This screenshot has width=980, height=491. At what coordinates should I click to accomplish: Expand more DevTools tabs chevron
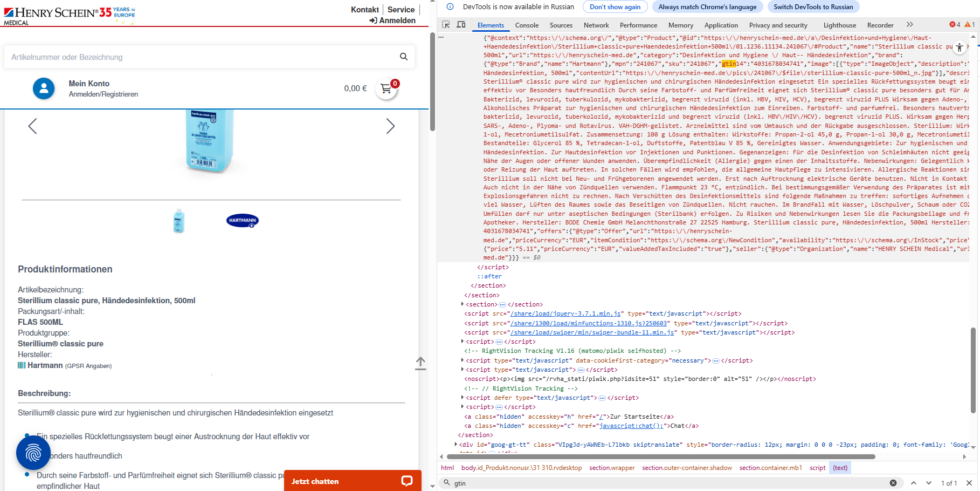(x=910, y=25)
